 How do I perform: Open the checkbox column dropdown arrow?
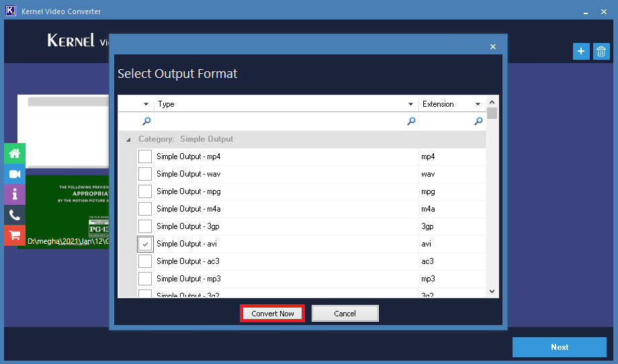tap(146, 104)
